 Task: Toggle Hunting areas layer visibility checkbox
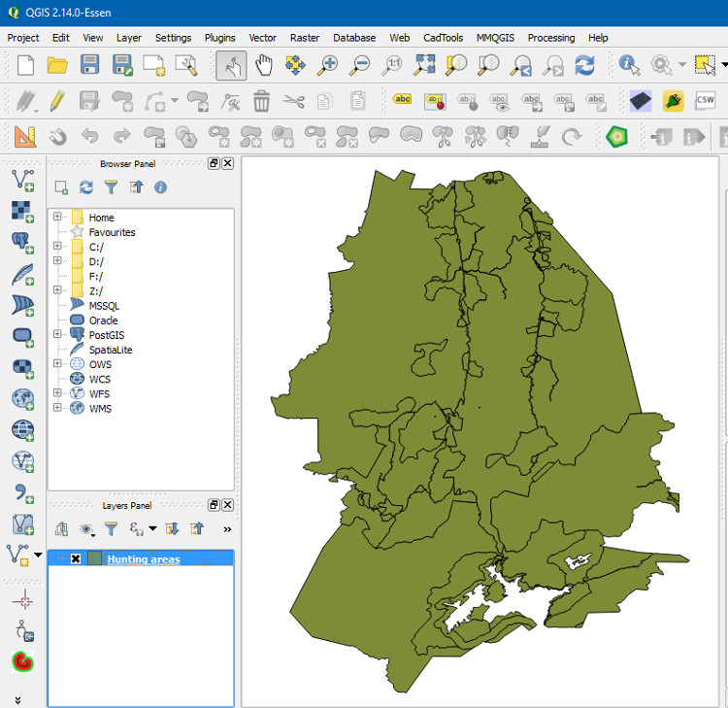[x=76, y=558]
